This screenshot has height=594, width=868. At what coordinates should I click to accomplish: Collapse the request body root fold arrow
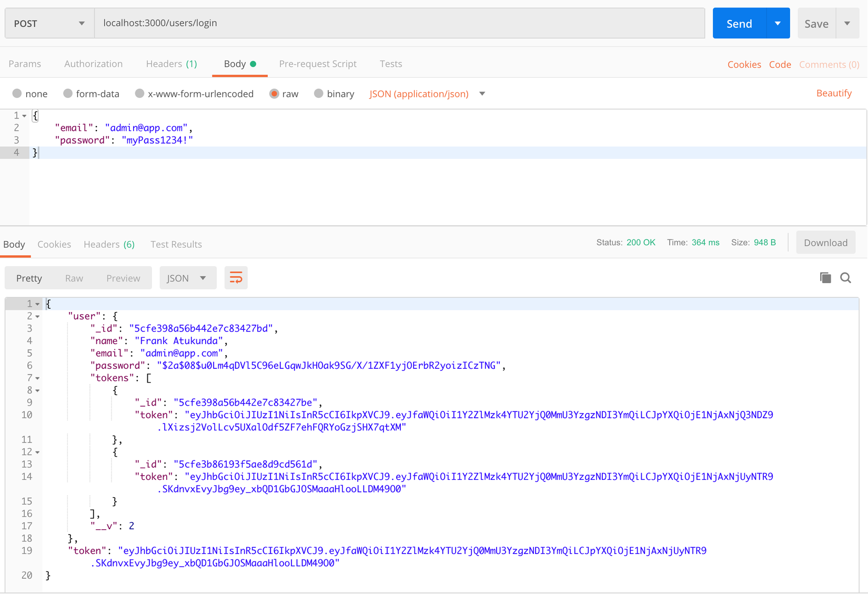point(24,116)
